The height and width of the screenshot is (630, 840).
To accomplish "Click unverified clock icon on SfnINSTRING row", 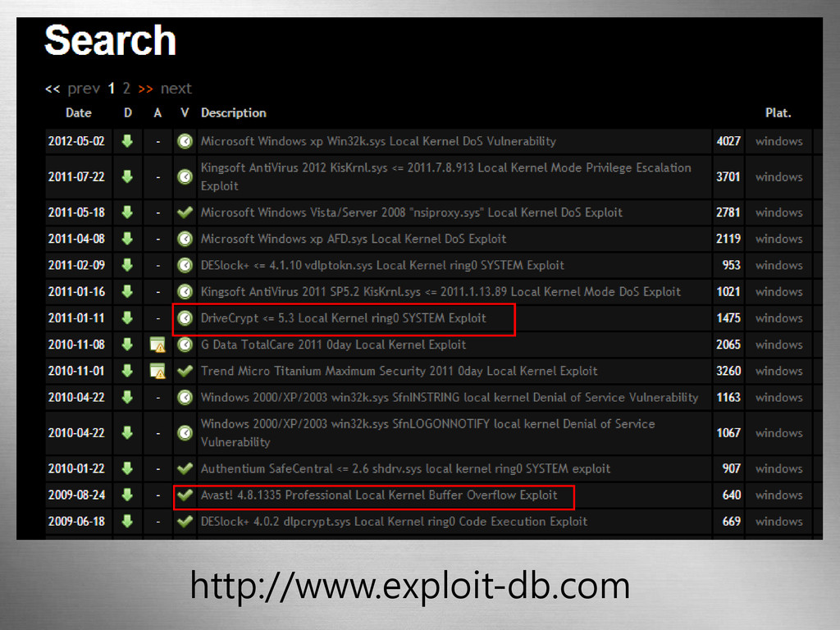I will coord(185,398).
